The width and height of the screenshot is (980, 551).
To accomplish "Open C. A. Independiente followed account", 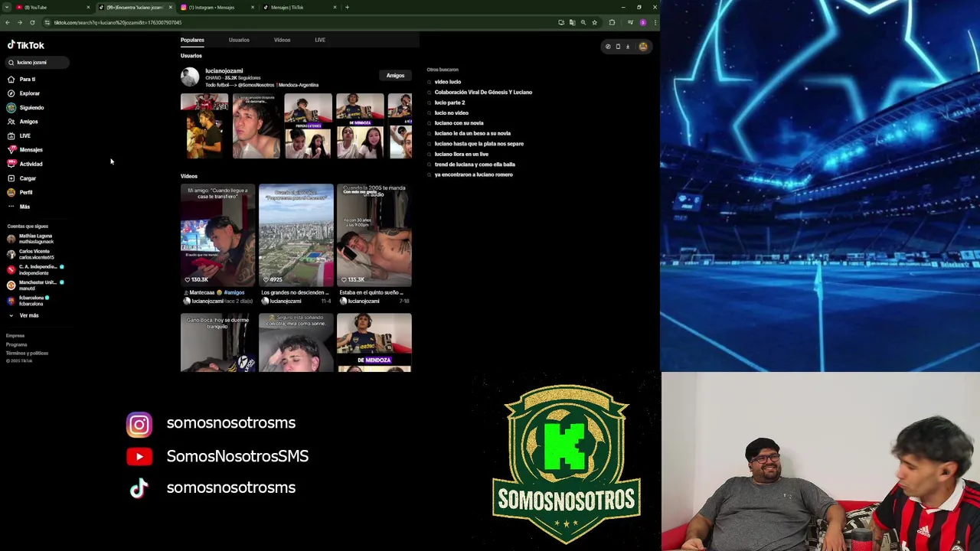I will pyautogui.click(x=35, y=269).
